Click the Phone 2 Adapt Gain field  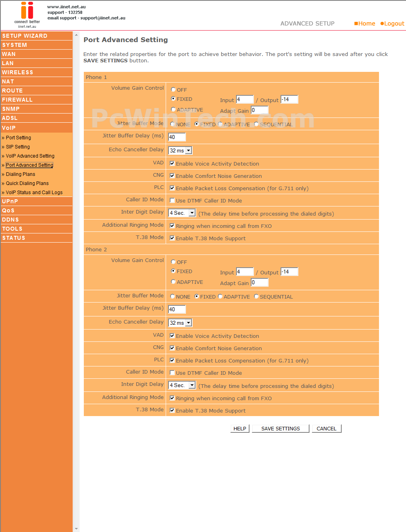pyautogui.click(x=260, y=282)
